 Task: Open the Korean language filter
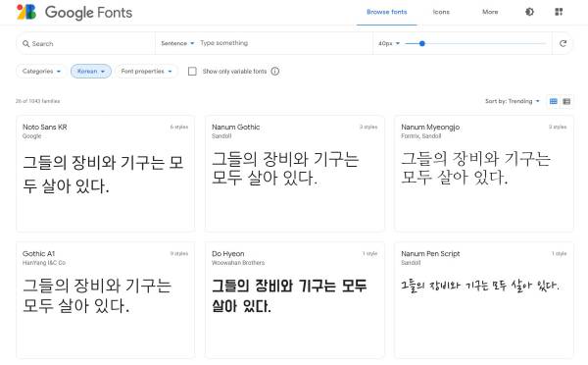91,71
